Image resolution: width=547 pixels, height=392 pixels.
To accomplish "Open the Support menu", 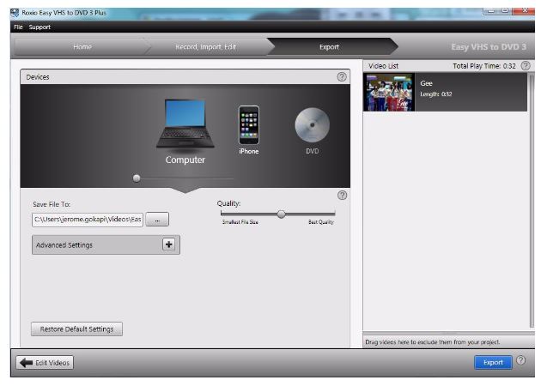I will point(40,27).
